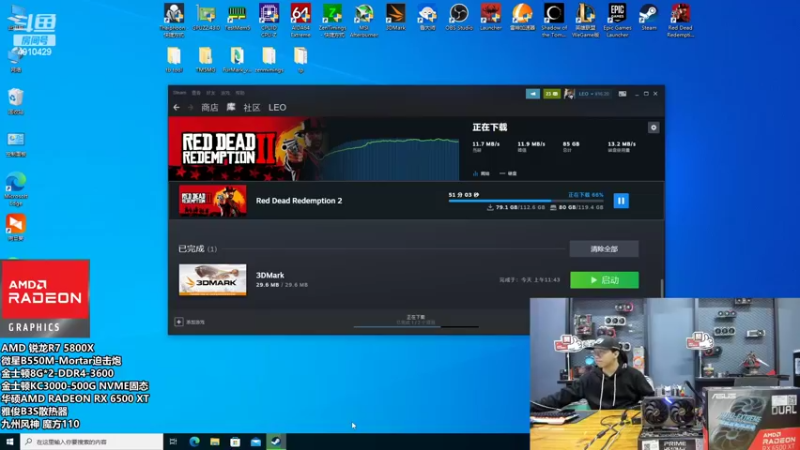Open the Epic Games Launcher shortcut

point(617,20)
